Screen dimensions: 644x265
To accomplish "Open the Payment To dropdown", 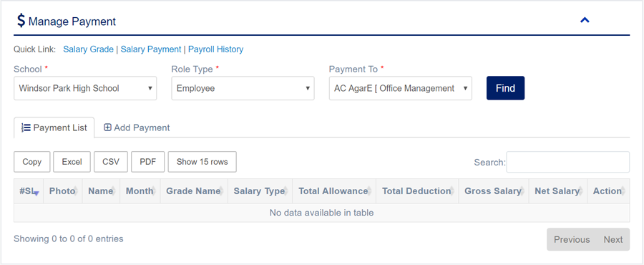I will pos(401,88).
